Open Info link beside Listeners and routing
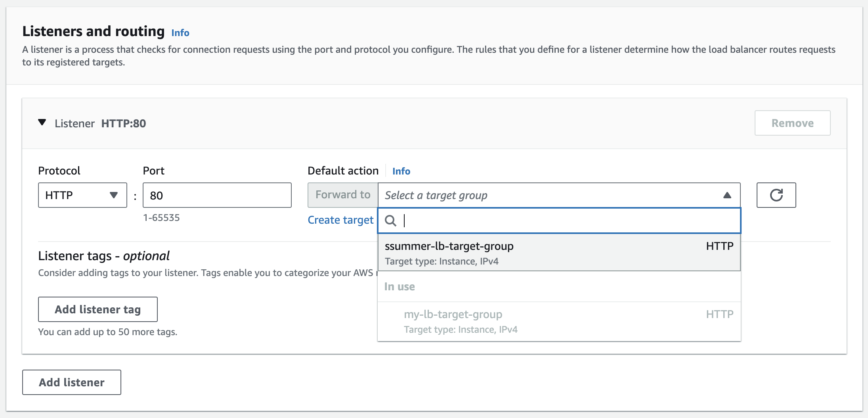Viewport: 868px width, 418px height. (x=180, y=33)
